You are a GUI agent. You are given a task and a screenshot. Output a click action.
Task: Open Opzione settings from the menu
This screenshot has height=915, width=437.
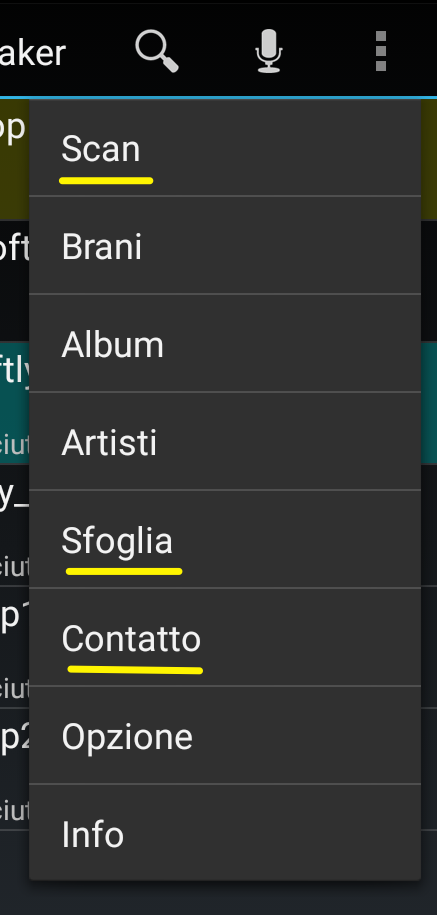click(225, 736)
